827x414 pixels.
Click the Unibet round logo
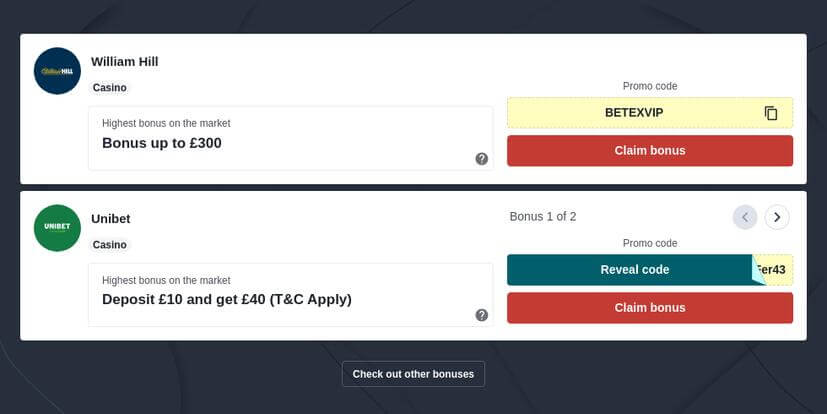(57, 228)
